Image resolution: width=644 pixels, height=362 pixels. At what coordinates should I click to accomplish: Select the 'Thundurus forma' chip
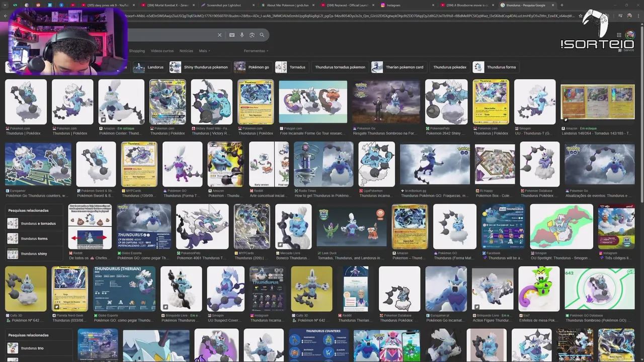[496, 67]
